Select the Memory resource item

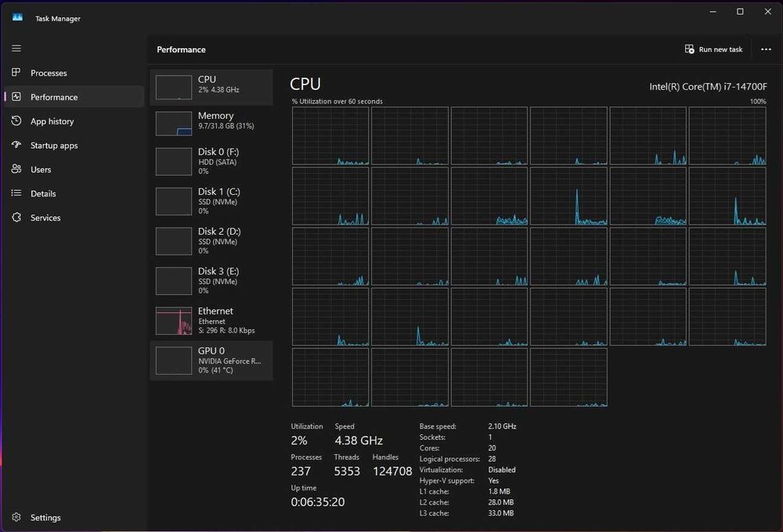coord(211,124)
